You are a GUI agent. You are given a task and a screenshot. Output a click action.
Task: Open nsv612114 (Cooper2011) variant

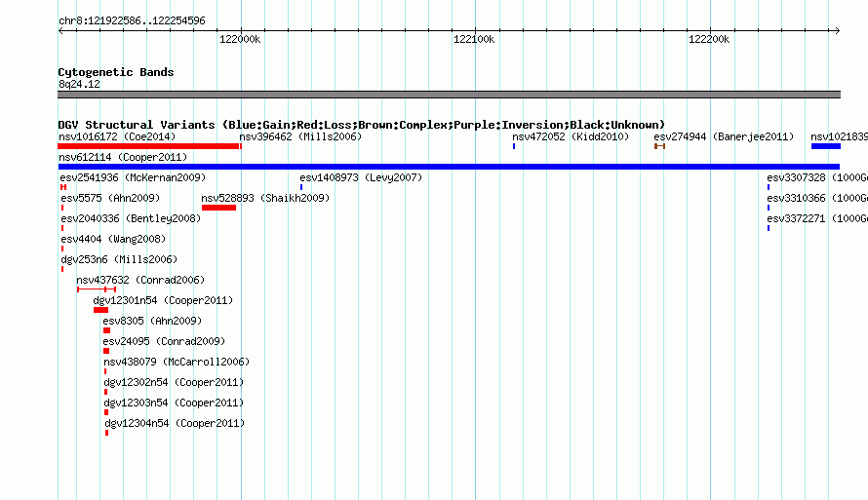[123, 157]
